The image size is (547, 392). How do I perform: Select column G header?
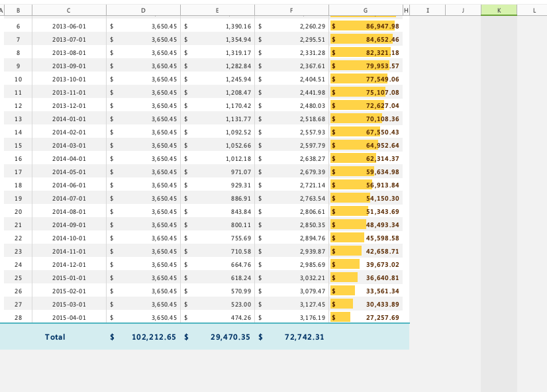click(366, 10)
